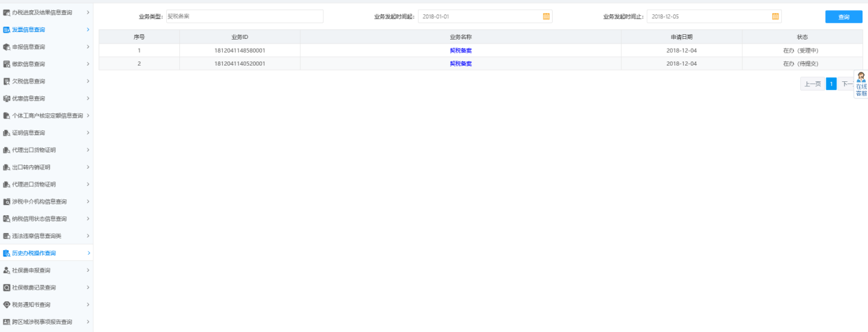Expand 优惠信息查询 chevron arrow
The height and width of the screenshot is (332, 868).
(x=88, y=98)
